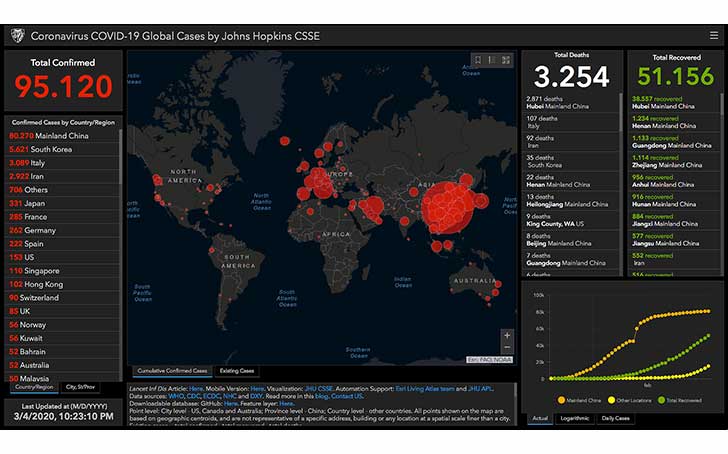Screen dimensions: 728x454
Task: Select Others row in confirmed cases list
Action: (63, 190)
